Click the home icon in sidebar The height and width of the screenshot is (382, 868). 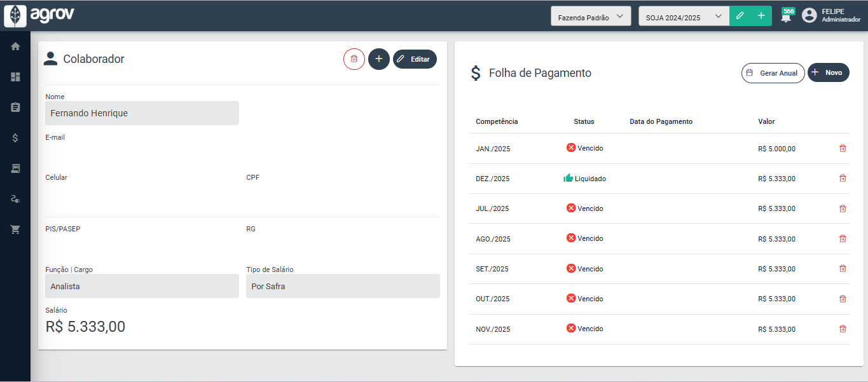click(x=15, y=46)
